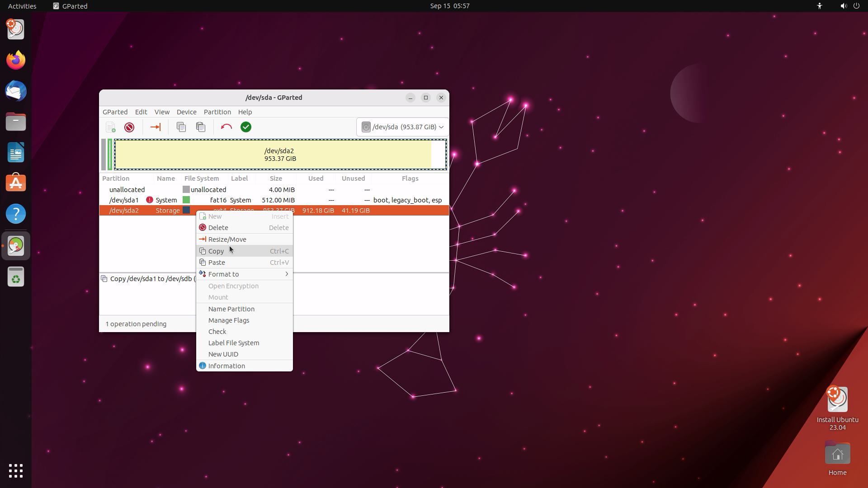Viewport: 868px width, 488px height.
Task: Open the Device menu
Action: tap(186, 112)
